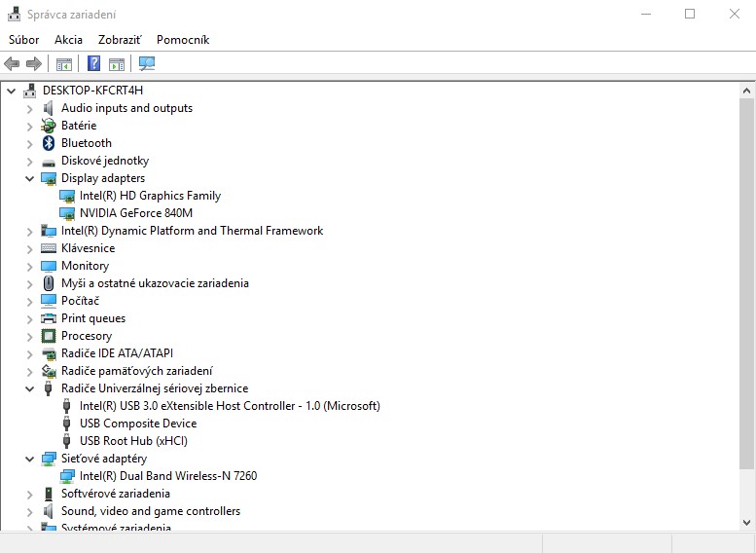Open the Help toolbar icon
Screen dimensions: 756x553
93,63
